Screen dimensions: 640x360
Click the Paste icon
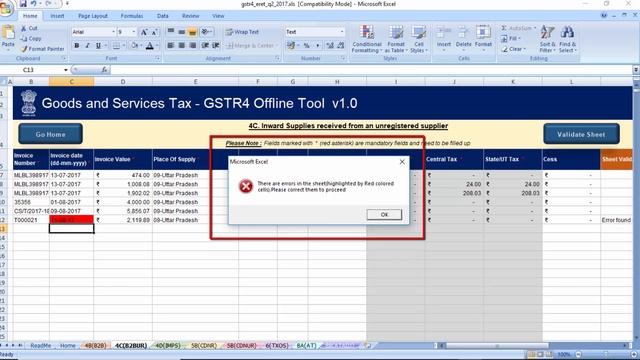coord(8,33)
